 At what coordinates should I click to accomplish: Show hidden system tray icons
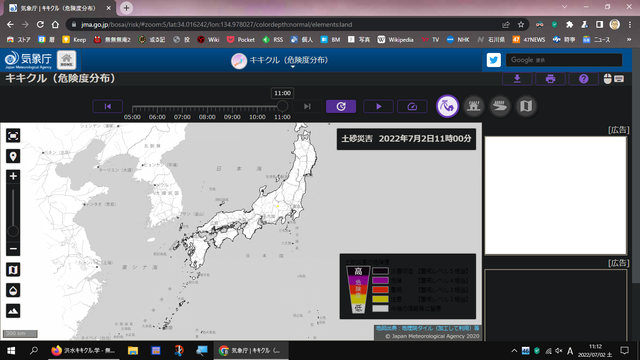point(514,351)
